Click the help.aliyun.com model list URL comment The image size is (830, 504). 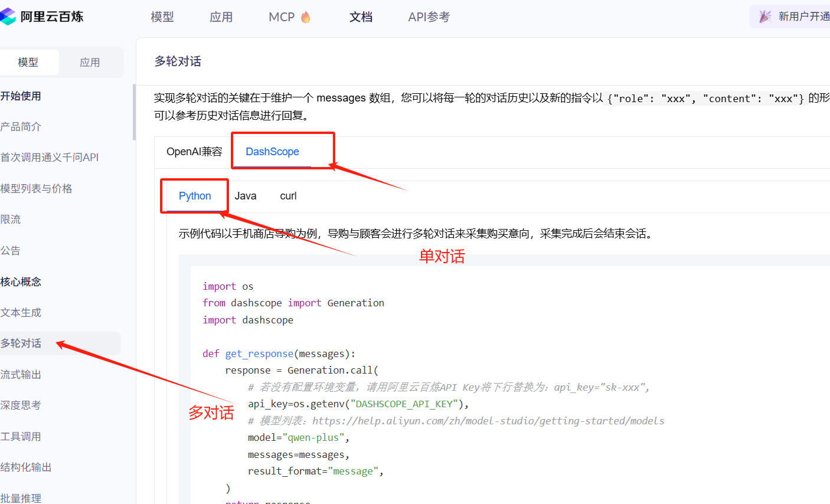tap(456, 421)
